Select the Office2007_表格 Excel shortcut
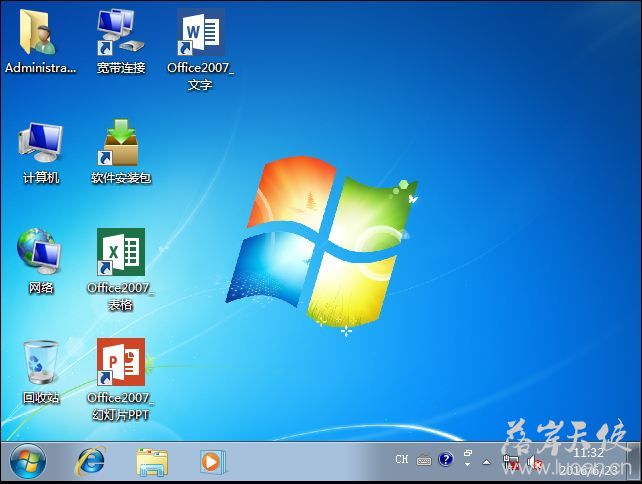This screenshot has width=642, height=484. pos(120,269)
